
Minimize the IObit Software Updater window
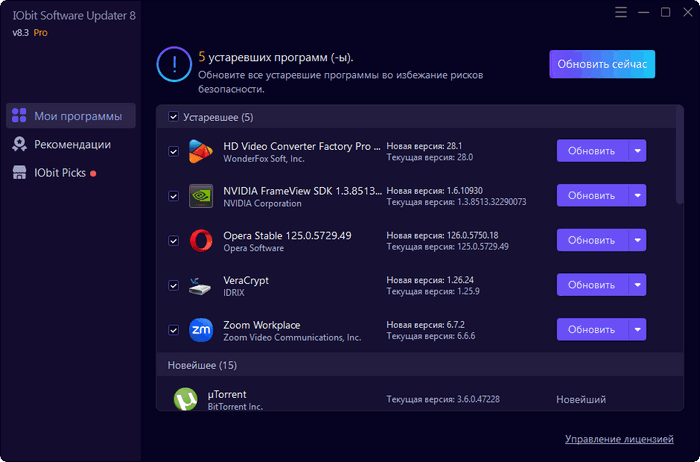coord(643,12)
